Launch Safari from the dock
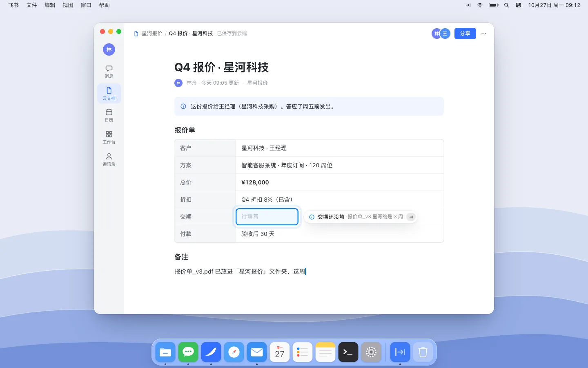The width and height of the screenshot is (588, 368). (x=234, y=352)
